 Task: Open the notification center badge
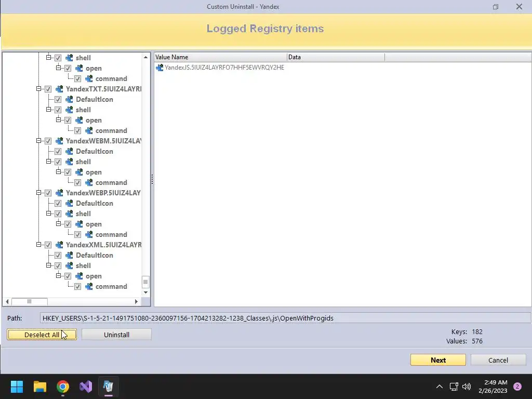coord(517,387)
